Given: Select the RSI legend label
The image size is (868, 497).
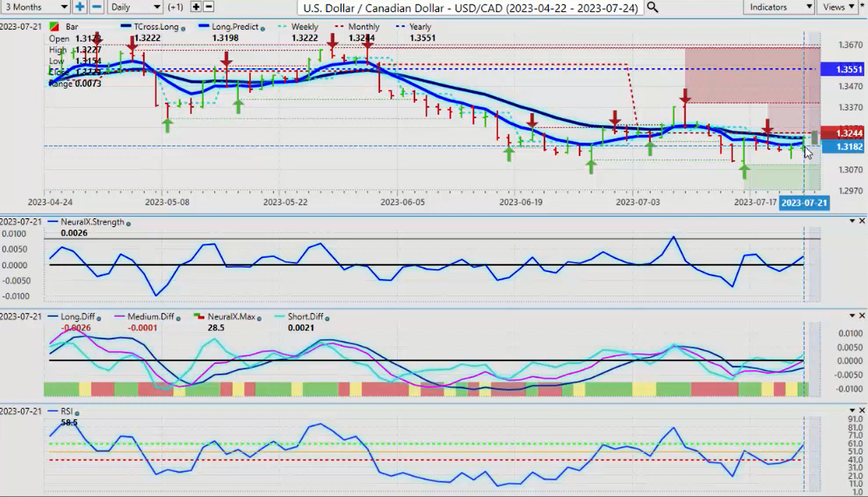Looking at the screenshot, I should click(x=66, y=412).
